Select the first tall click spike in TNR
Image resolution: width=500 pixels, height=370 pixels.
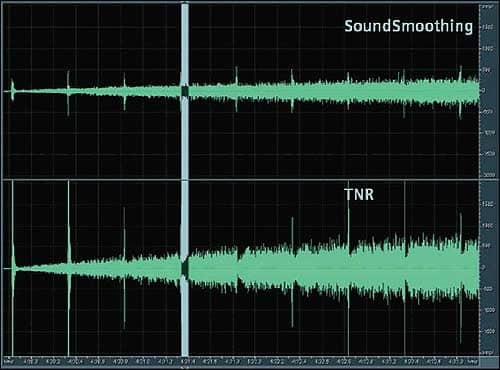point(13,268)
